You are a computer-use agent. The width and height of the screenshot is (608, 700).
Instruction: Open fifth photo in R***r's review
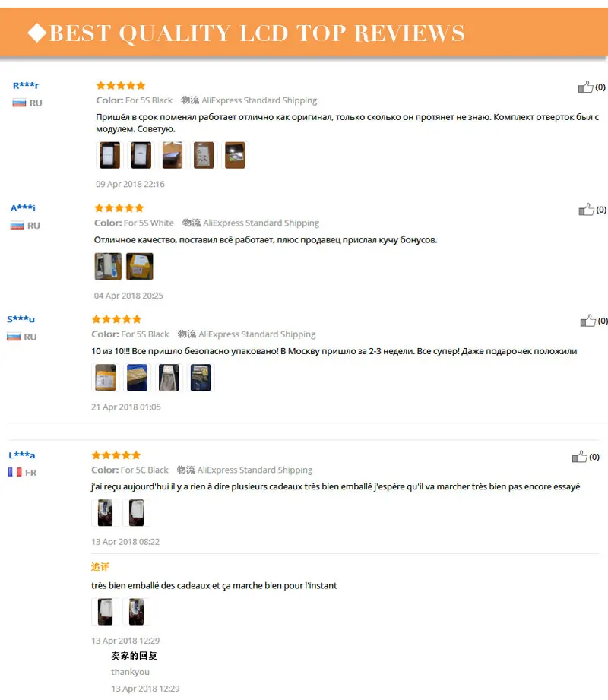pos(235,155)
